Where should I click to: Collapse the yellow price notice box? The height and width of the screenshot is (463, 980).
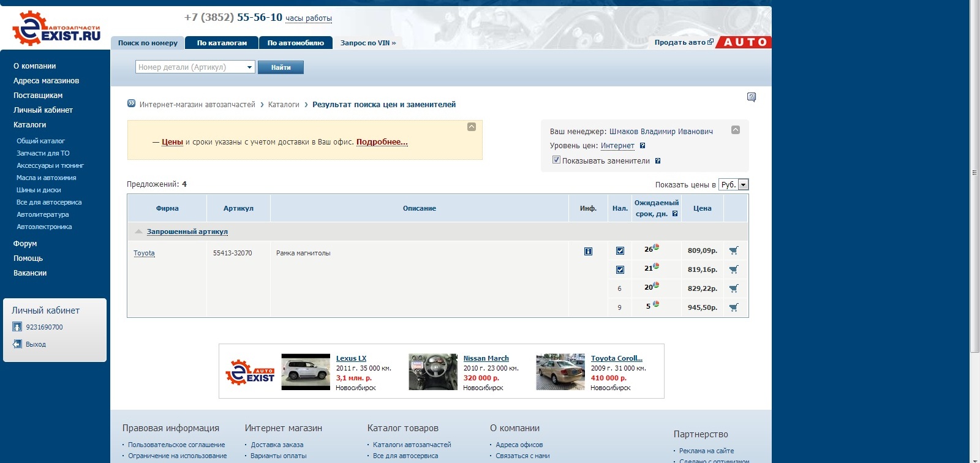472,127
